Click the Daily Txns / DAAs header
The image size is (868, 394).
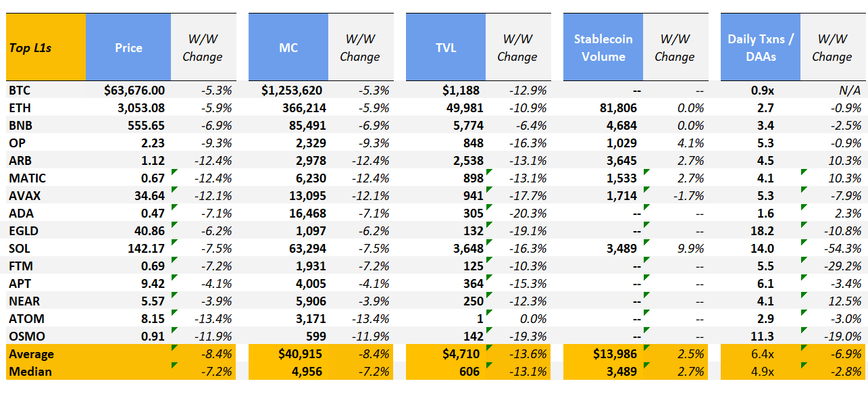point(761,47)
